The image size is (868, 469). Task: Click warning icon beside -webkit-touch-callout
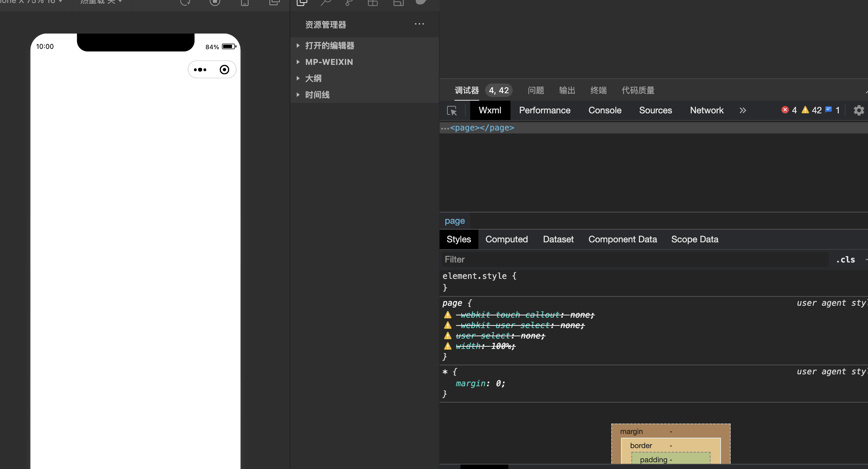click(448, 315)
